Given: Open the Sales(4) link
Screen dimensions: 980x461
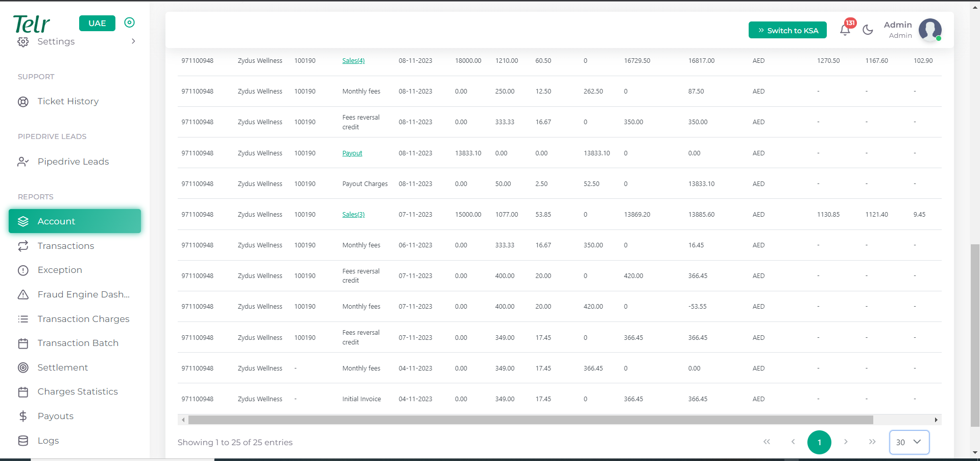Looking at the screenshot, I should [353, 61].
